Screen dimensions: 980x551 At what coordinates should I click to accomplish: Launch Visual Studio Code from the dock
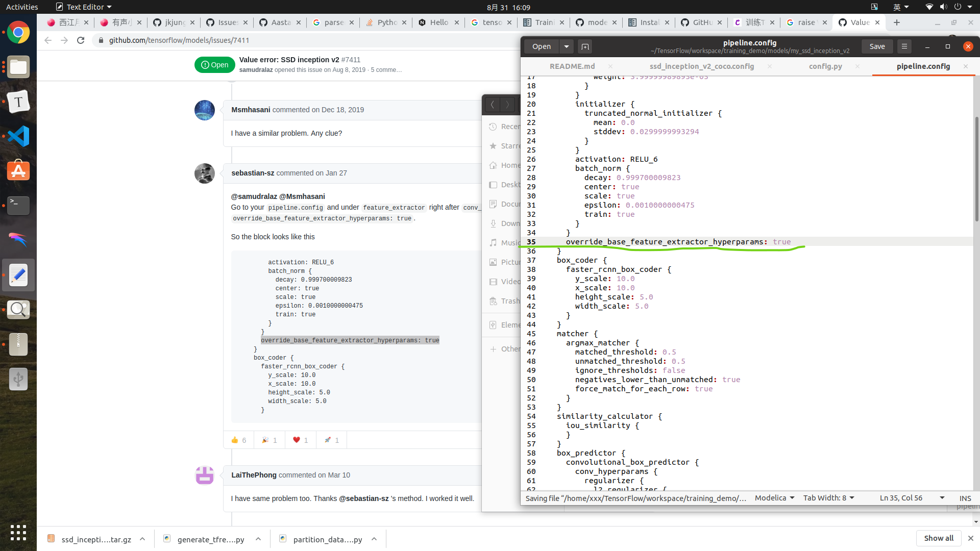[x=18, y=136]
